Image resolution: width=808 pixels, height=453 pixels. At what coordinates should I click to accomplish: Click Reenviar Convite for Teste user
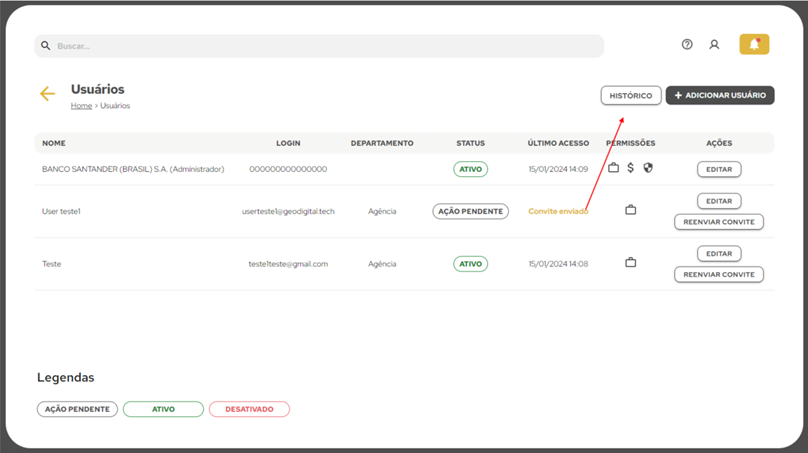(x=719, y=275)
